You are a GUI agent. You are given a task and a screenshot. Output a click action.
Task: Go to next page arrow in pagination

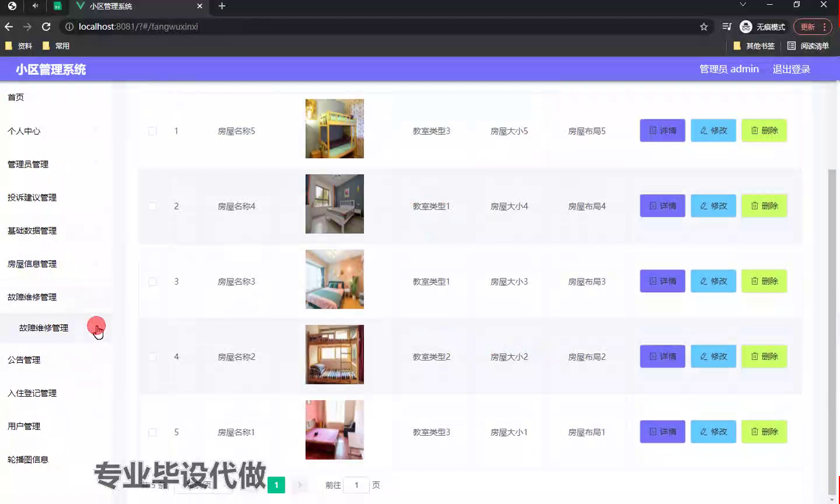300,485
